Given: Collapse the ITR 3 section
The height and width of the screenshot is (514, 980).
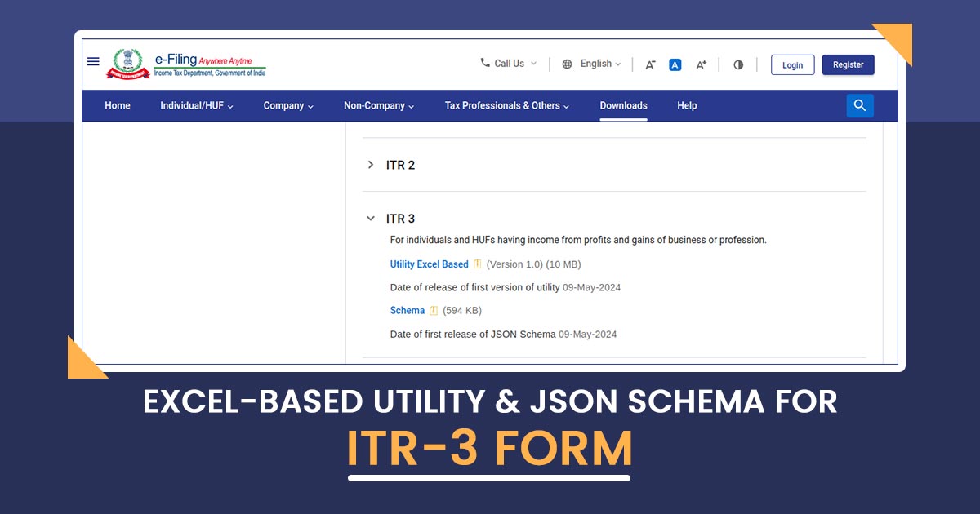Looking at the screenshot, I should (x=371, y=218).
